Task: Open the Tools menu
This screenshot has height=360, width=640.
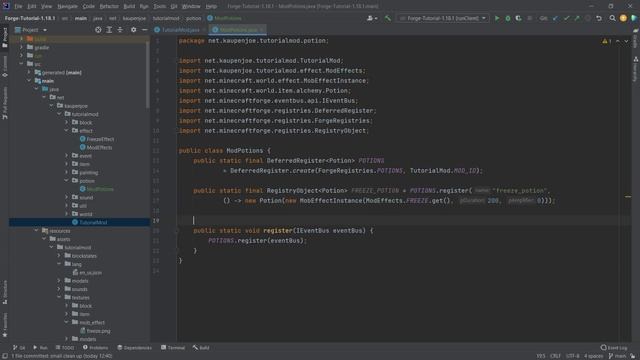Action: 160,7
